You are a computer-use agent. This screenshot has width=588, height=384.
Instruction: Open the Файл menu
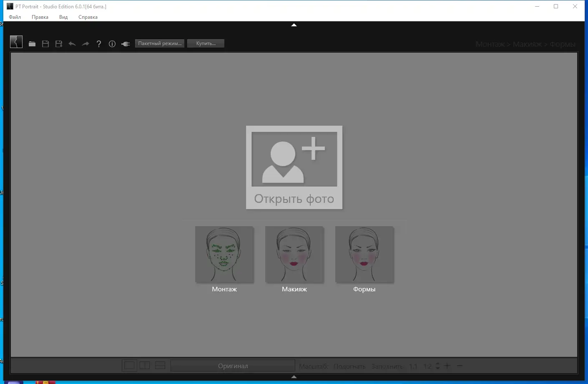coord(15,17)
